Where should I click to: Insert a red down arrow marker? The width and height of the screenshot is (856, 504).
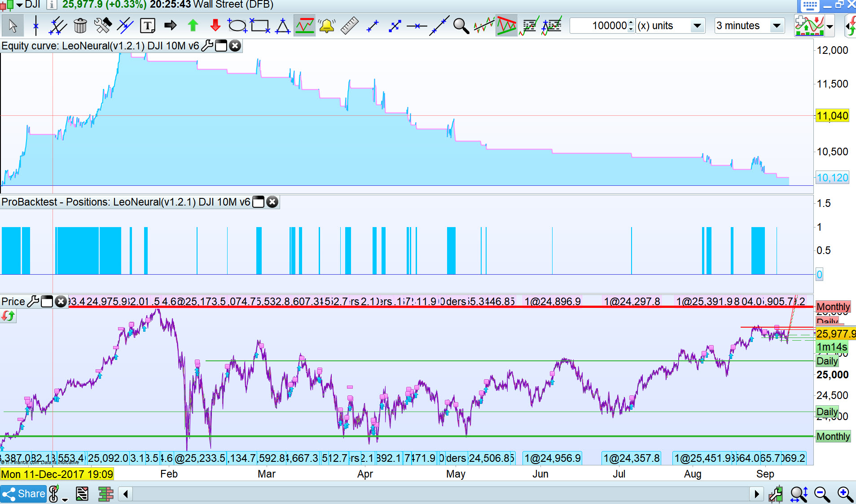point(215,26)
